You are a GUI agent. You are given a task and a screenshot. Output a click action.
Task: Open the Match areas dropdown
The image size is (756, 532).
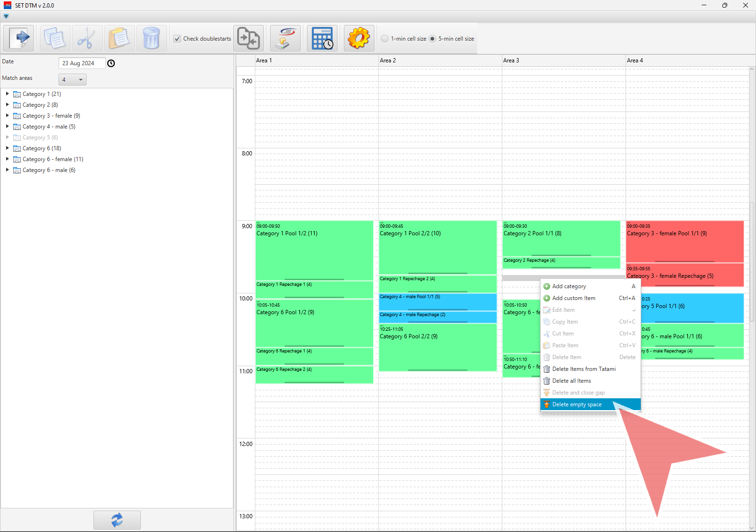click(72, 80)
